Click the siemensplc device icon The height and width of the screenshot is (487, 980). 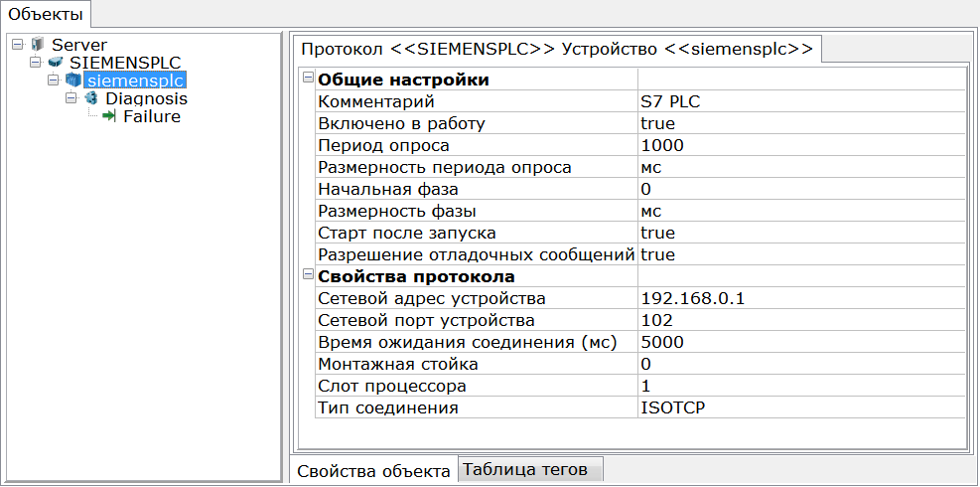[73, 81]
